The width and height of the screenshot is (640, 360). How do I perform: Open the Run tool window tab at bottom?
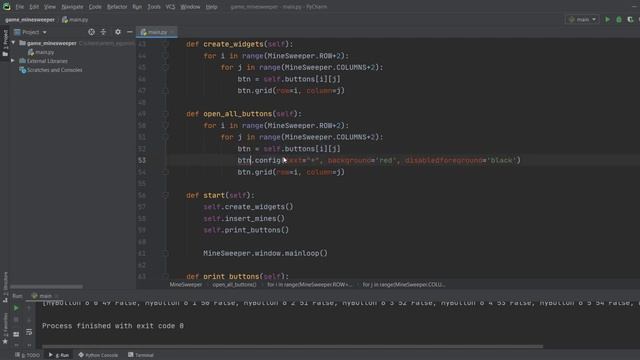click(59, 355)
